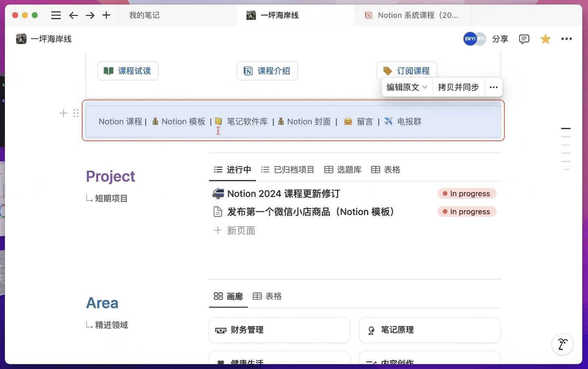The height and width of the screenshot is (369, 588).
Task: Expand the 编辑原文 dropdown
Action: pyautogui.click(x=407, y=87)
